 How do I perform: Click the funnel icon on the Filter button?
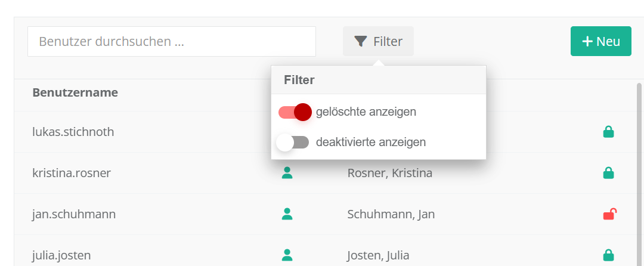[361, 41]
